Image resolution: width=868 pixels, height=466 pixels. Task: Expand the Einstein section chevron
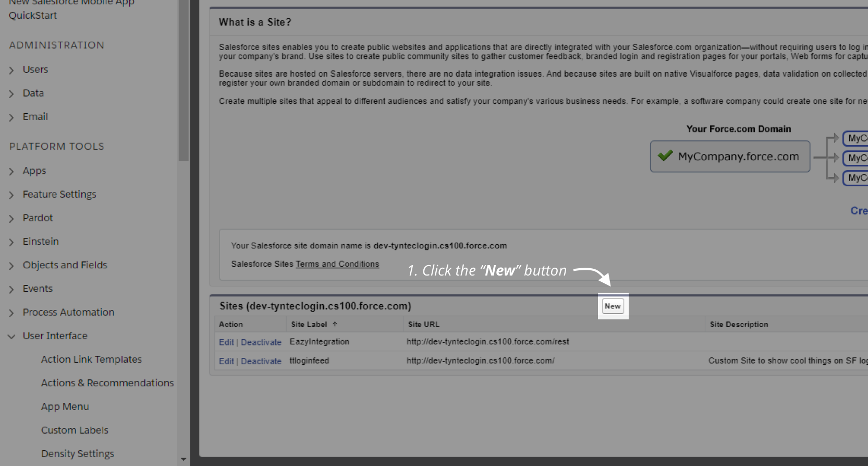coord(11,242)
